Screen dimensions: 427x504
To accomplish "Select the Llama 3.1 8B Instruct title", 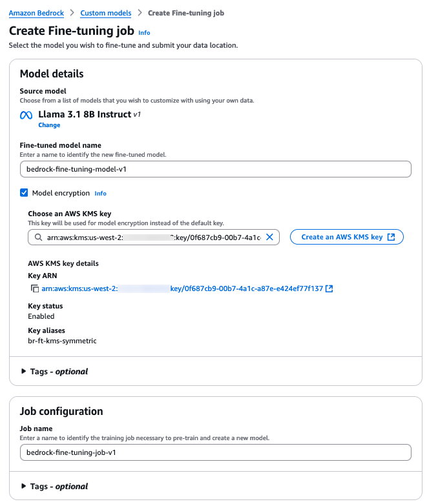I will (x=84, y=114).
